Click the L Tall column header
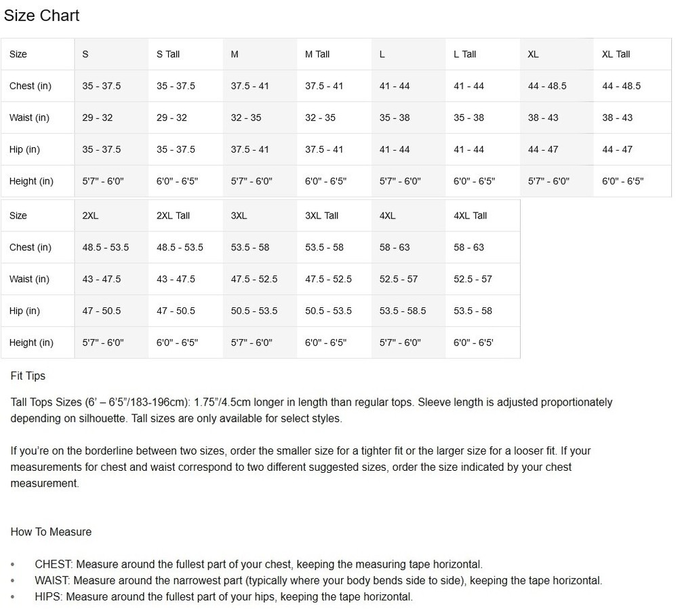Image resolution: width=678 pixels, height=616 pixels. 464,54
